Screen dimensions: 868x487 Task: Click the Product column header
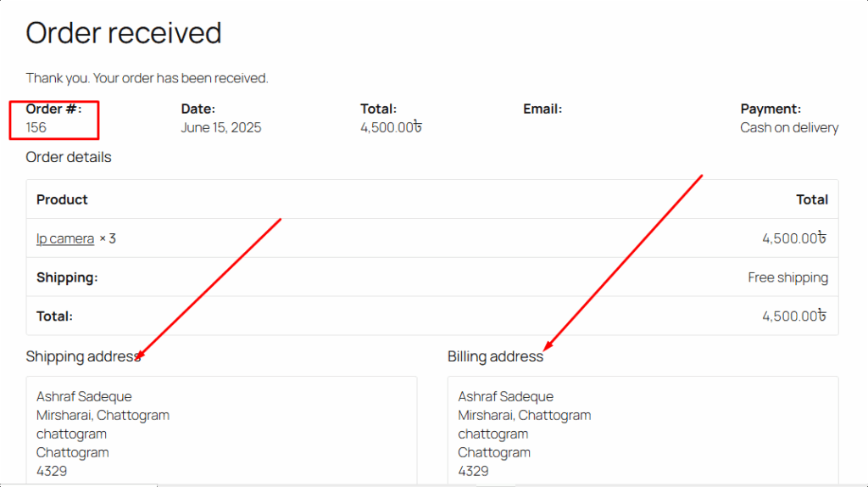62,199
